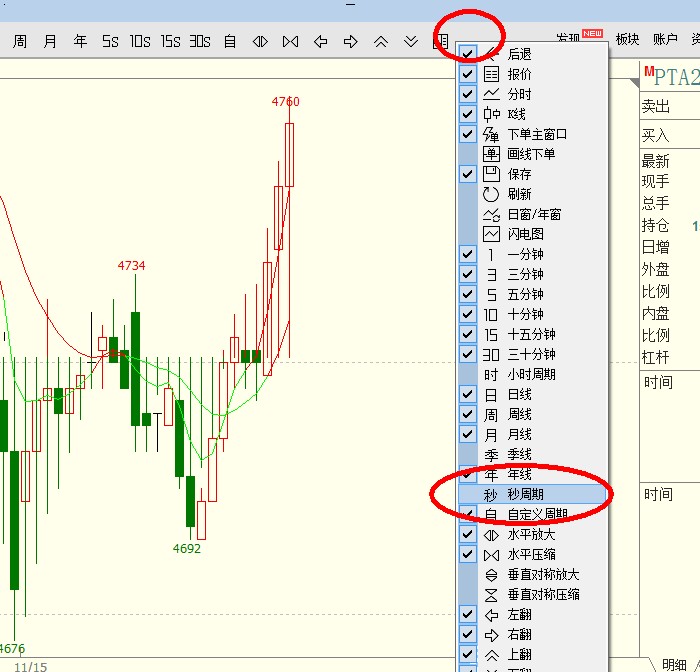Enable 垂直对称压缩 menu entry

(532, 595)
